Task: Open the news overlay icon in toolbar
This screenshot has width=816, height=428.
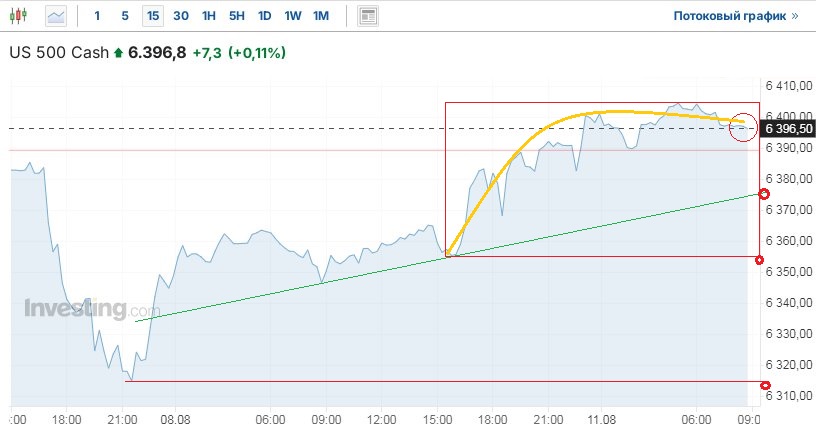Action: 368,16
